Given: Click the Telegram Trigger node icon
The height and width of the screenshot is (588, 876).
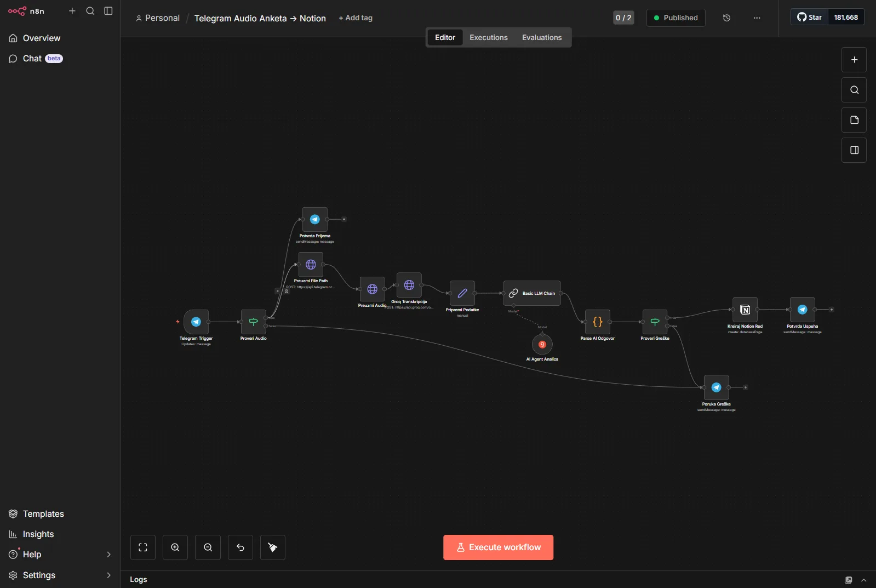Looking at the screenshot, I should pyautogui.click(x=196, y=322).
